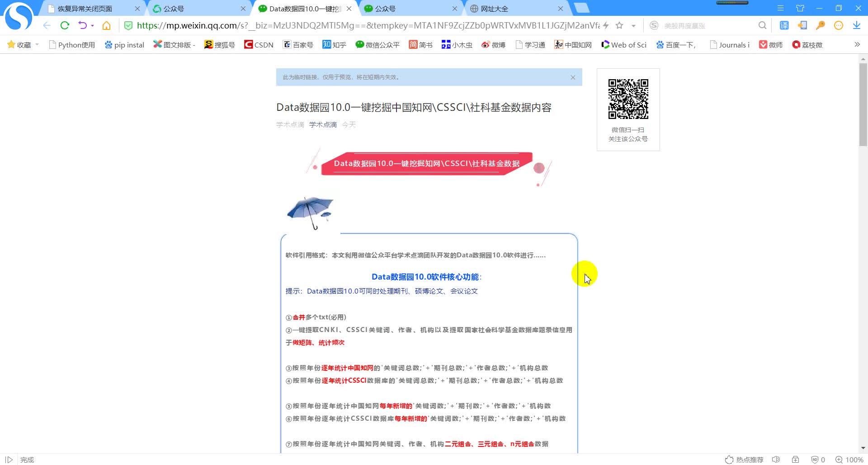
Task: Click the blue 学术点滴 account link
Action: pos(323,125)
